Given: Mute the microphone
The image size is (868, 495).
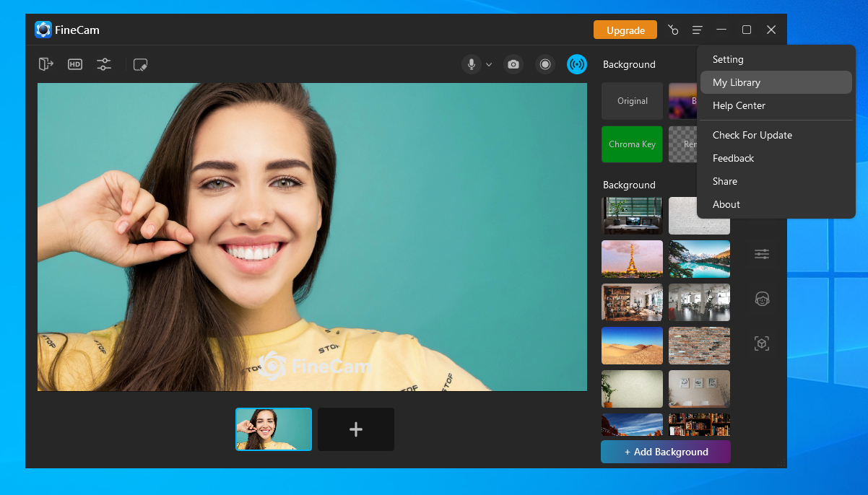Looking at the screenshot, I should [470, 64].
